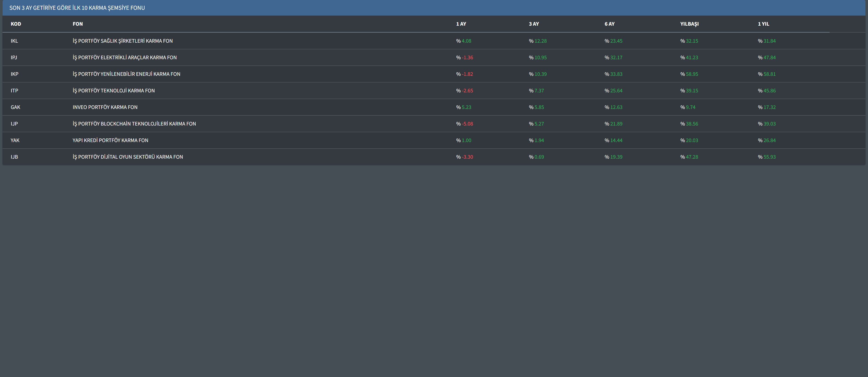Open İş Portföy Sağlık Şirketleri Karma Fon
868x377 pixels.
(x=122, y=41)
